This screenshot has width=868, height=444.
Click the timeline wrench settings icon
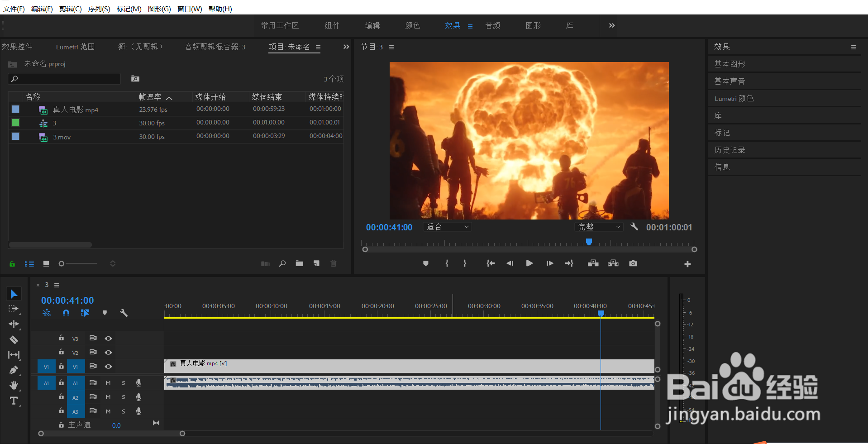[x=124, y=313]
